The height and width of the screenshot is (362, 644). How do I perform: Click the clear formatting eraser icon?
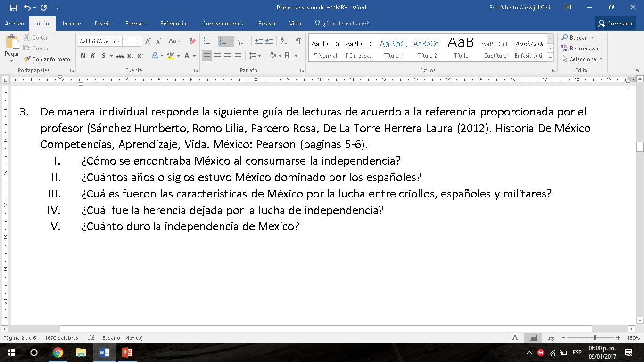click(192, 41)
